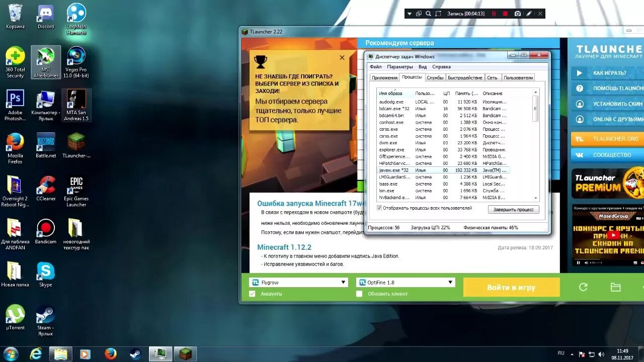Select the Bandicam desktop icon

click(x=46, y=231)
